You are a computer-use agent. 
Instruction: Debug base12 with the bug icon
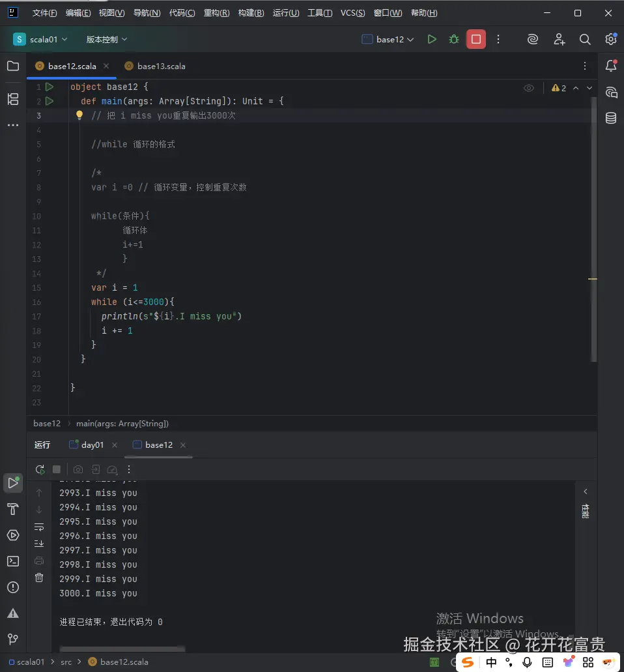(x=454, y=39)
